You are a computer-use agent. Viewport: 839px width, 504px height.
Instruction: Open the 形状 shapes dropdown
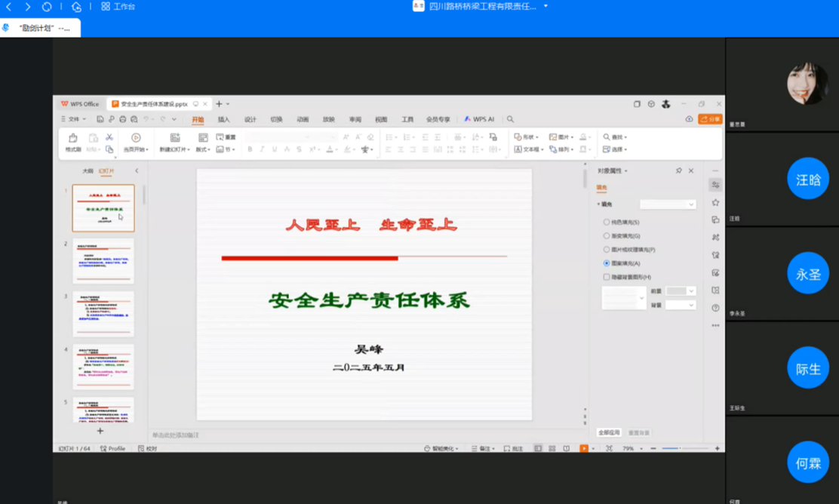tap(526, 137)
